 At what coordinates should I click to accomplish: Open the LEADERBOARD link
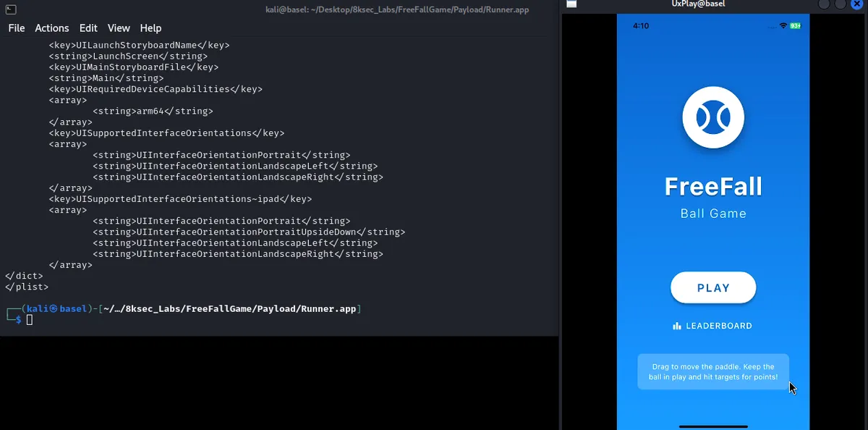tap(712, 326)
